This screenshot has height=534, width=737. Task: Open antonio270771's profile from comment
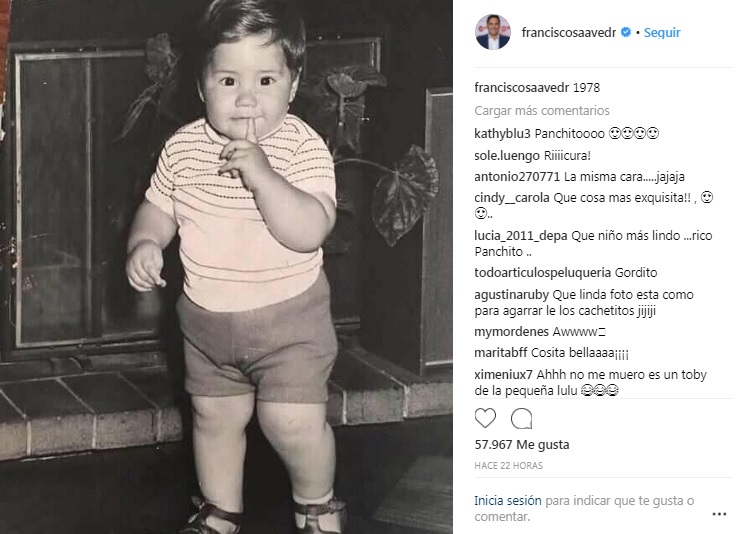[517, 177]
